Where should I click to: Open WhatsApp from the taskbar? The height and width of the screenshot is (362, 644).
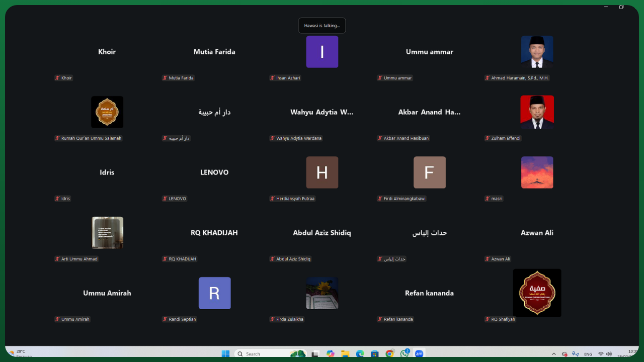pos(405,353)
